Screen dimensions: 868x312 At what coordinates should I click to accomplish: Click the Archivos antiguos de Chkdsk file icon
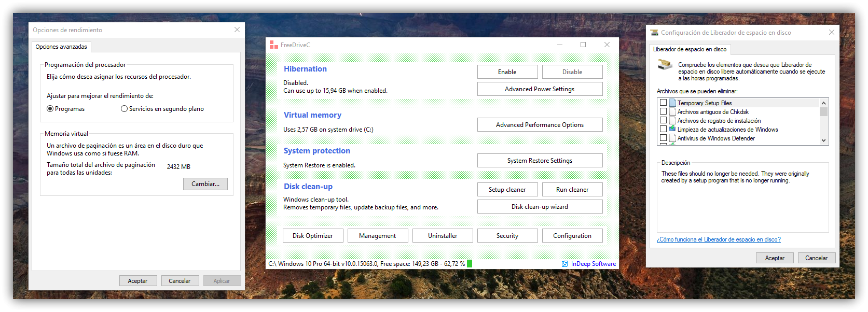[x=672, y=112]
